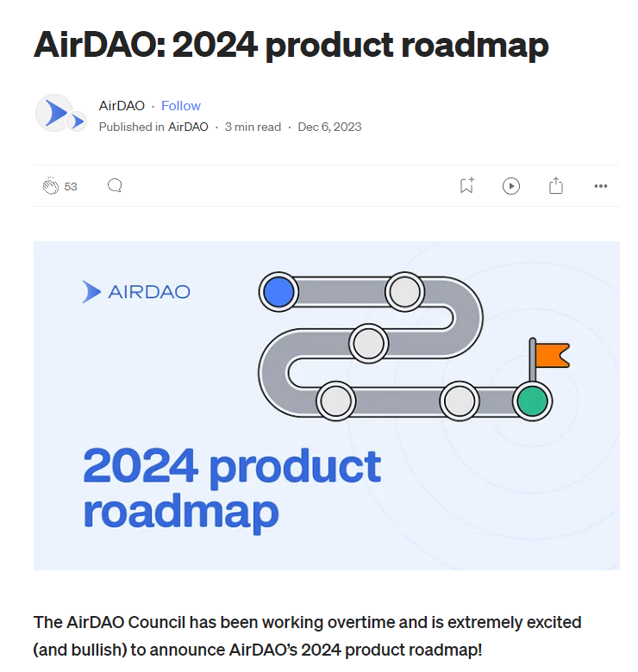
Task: Click the AirDAO author avatar
Action: point(54,113)
